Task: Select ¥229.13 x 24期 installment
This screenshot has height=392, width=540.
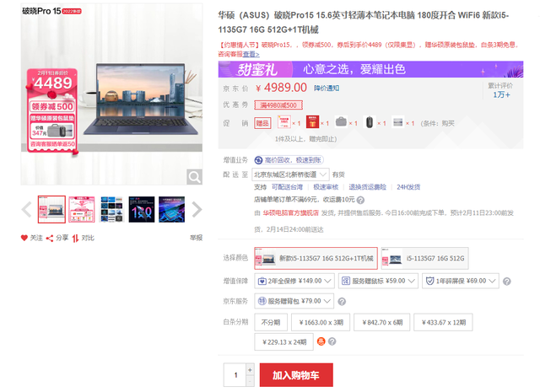Action: (x=284, y=342)
